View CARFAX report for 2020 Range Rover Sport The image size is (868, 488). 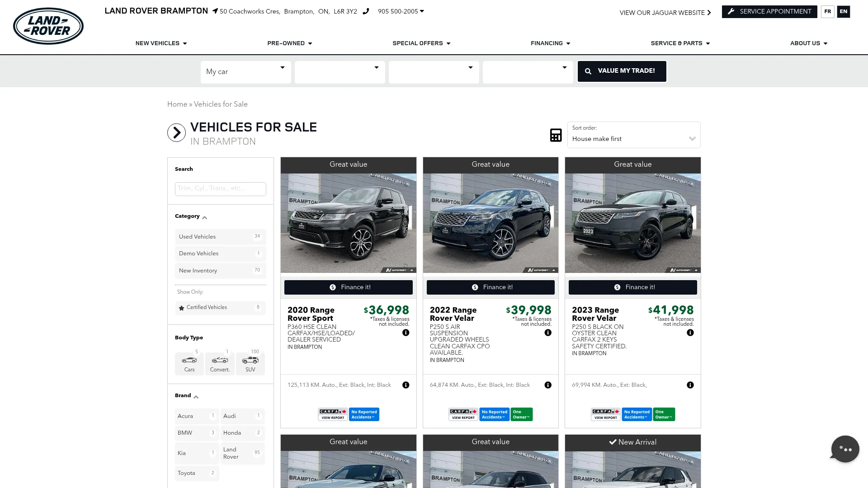pos(333,414)
